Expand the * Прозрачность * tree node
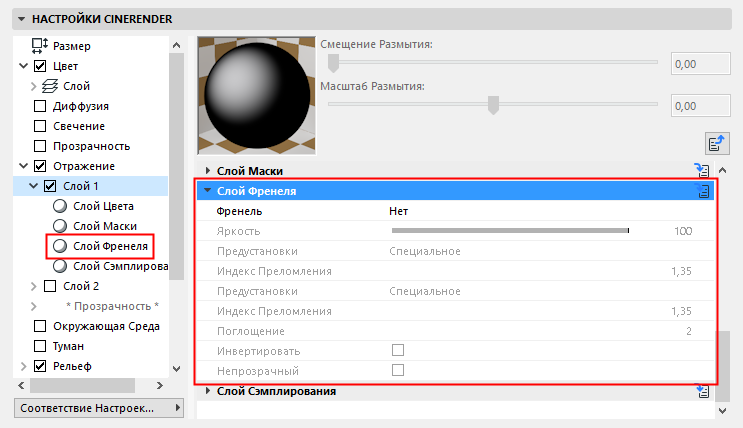Screen dimensions: 743x428 click(34, 306)
